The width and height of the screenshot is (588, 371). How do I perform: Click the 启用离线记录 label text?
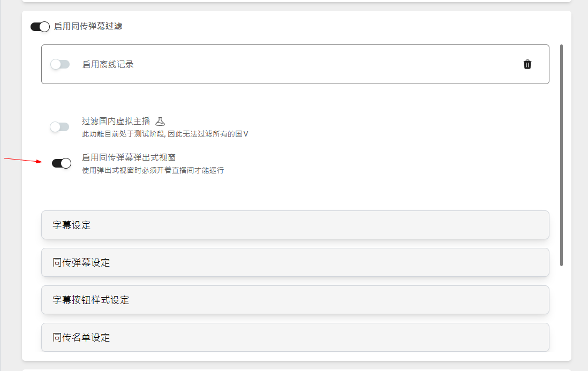(108, 64)
